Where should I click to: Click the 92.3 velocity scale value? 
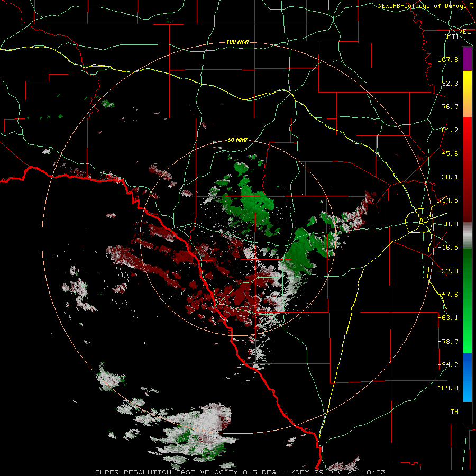click(x=450, y=83)
